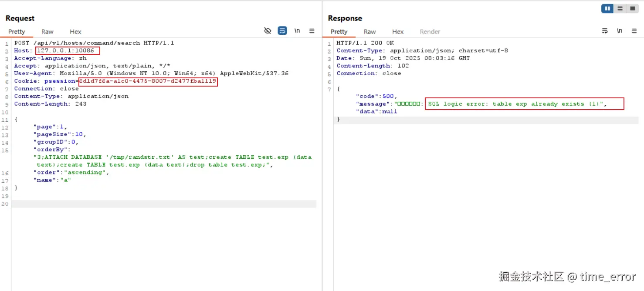Click the "order":"ascending" JSON line
Screen dimensions: 644x291
point(71,173)
